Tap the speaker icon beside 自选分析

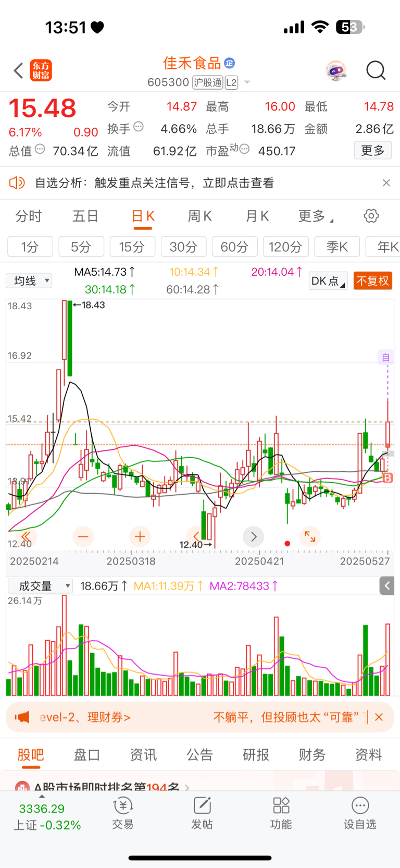point(17,182)
